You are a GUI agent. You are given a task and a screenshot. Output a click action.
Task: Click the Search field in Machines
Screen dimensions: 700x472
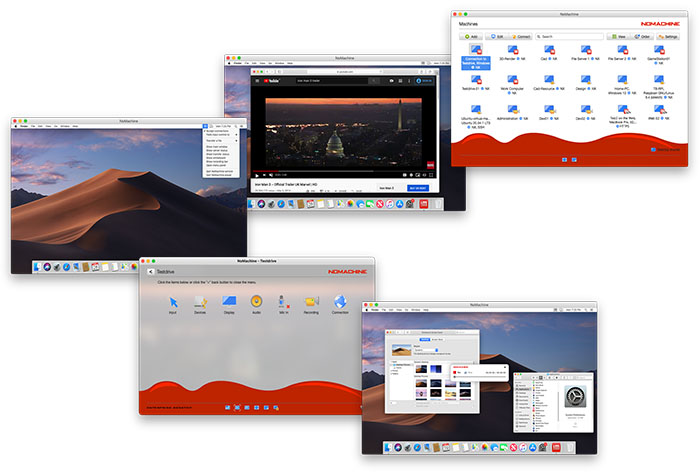575,36
